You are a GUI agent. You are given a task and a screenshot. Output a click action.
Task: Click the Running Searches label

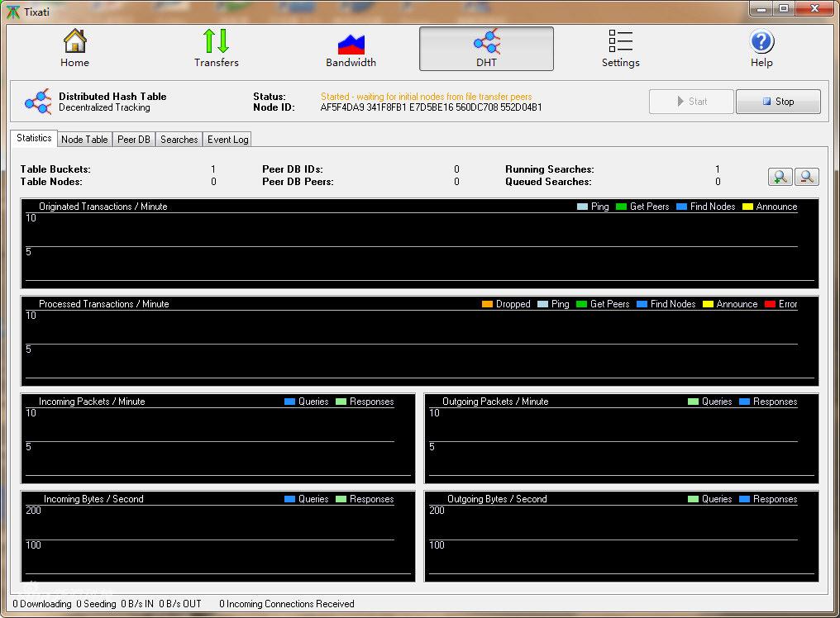[550, 169]
